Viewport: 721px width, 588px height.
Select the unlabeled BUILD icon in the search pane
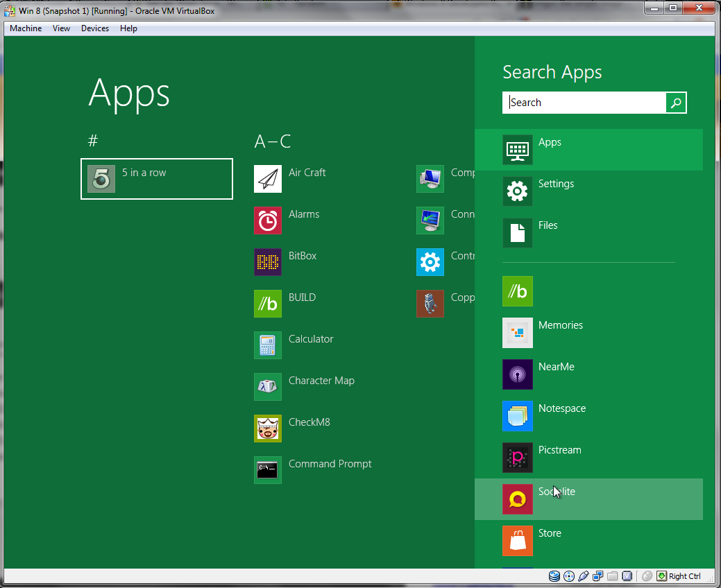point(517,291)
